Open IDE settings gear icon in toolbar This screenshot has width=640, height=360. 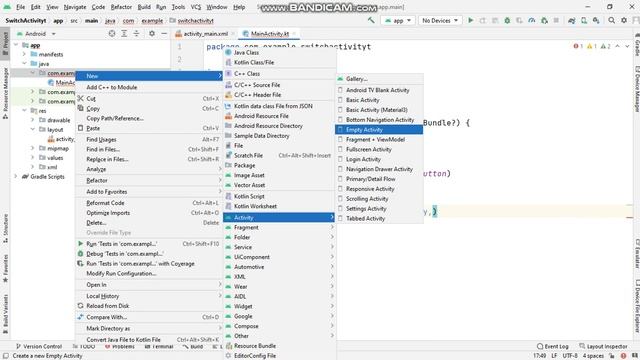point(624,20)
